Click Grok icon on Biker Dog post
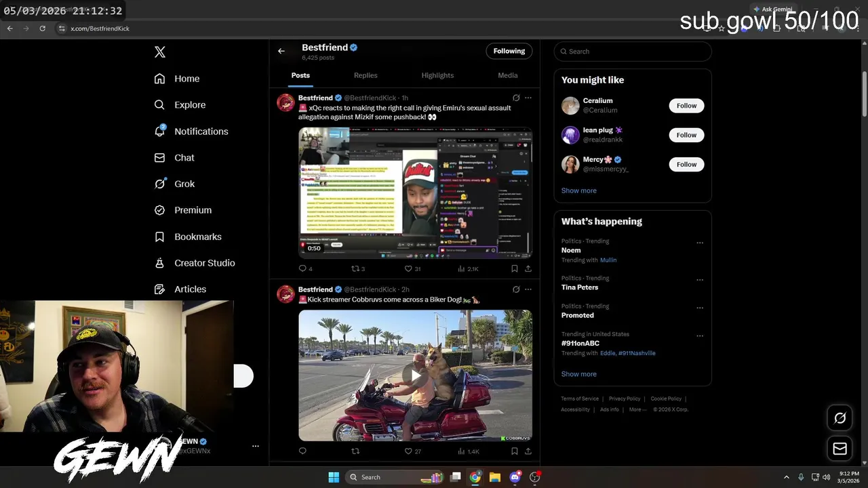This screenshot has width=868, height=488. 516,289
